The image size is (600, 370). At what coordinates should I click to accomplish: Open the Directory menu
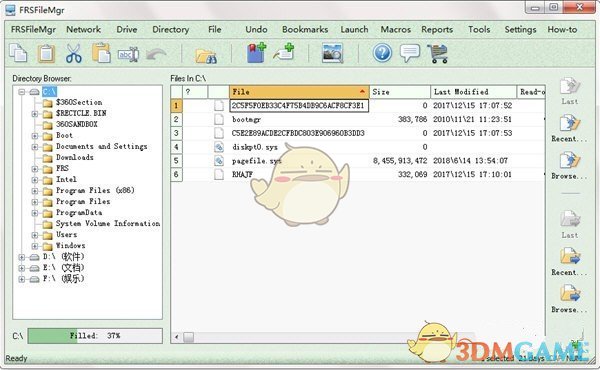(x=171, y=29)
